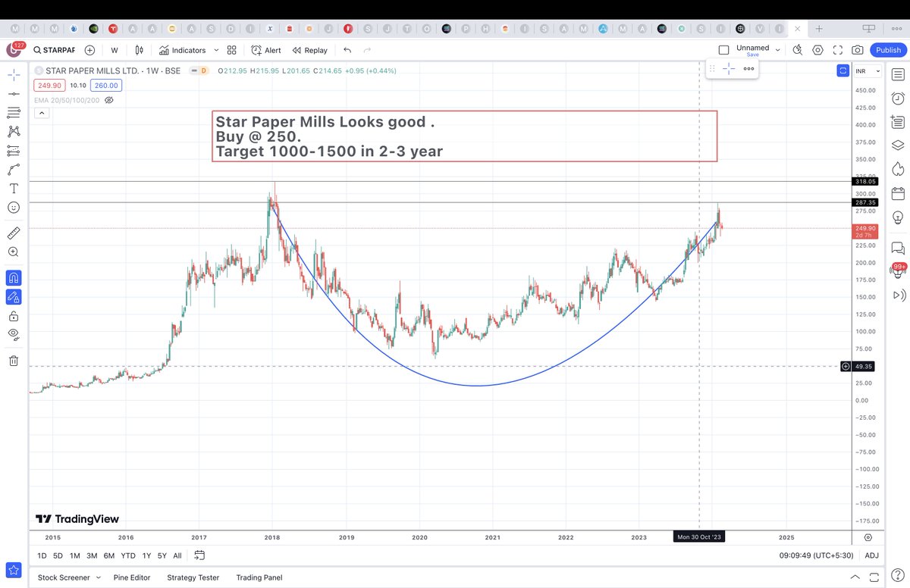
Task: Open indicator templates grid icon
Action: 232,50
